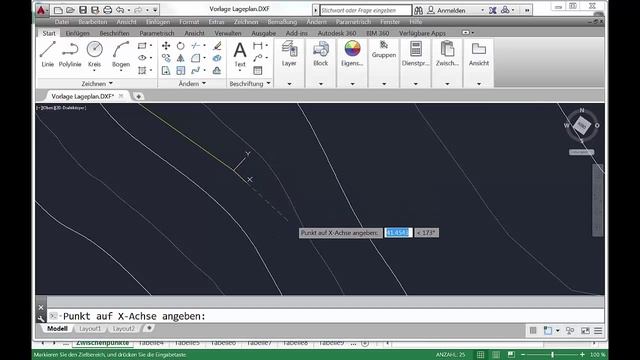This screenshot has width=640, height=360.
Task: Click the command line wrench customize icon
Action: [41, 318]
